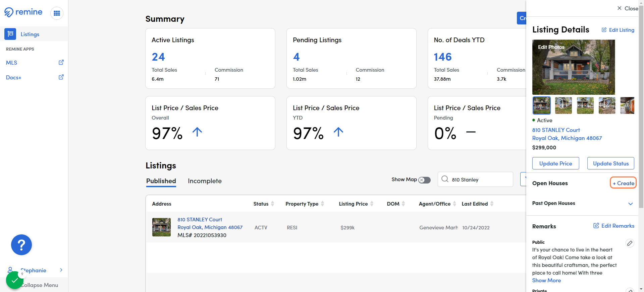Select the fourth listing photo thumbnail
Screen dimensions: 644x292
tap(607, 105)
